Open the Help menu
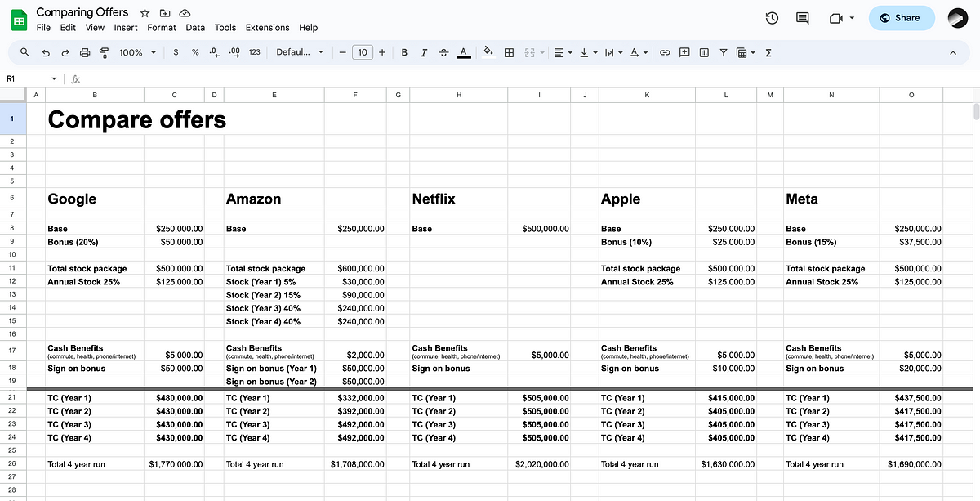The image size is (980, 501). 308,28
